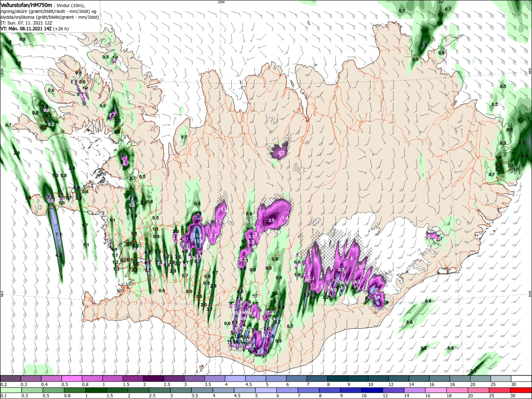532x399 pixels.
Task: Click the 'rigning/skúrir' legend description line
Action: click(49, 11)
